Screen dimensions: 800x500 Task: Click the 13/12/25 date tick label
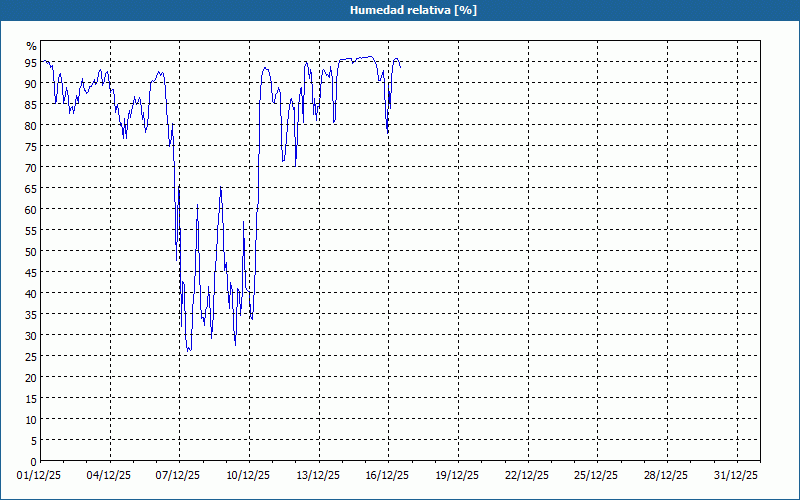(319, 475)
